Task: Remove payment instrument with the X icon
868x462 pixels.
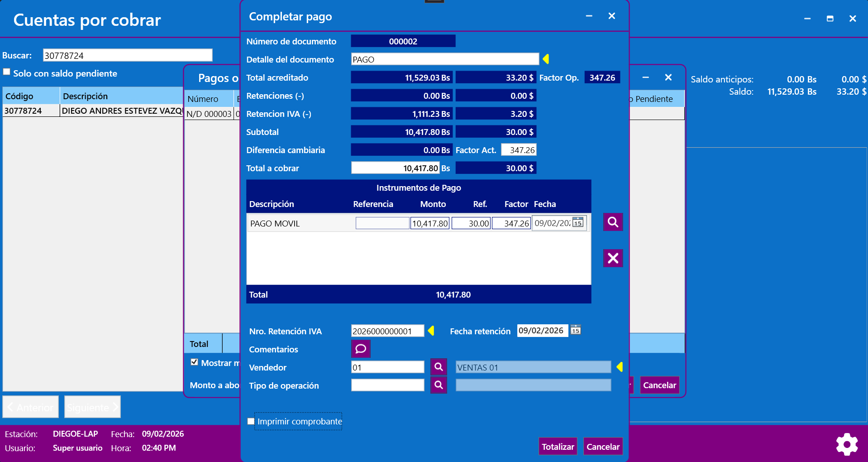Action: coord(613,258)
